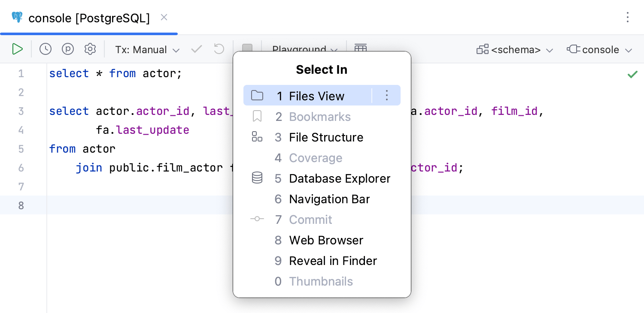The height and width of the screenshot is (313, 644).
Task: Click Web Browser option
Action: [326, 240]
